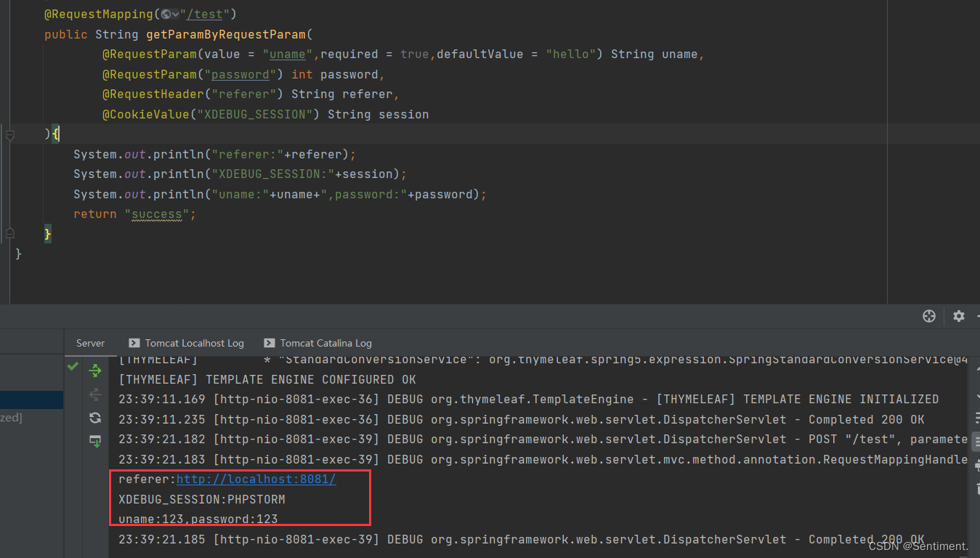Click the terminal icon on Tomcat Catalina Log tab
This screenshot has height=558, width=980.
point(269,343)
